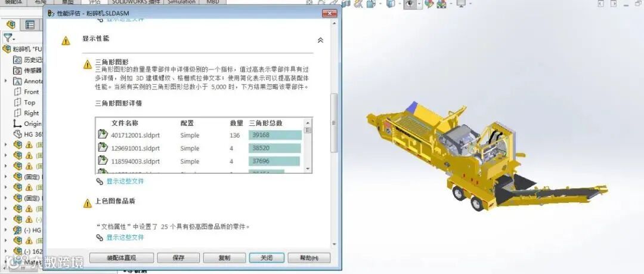Click the 装配体直观 button
644x274 pixels.
(x=122, y=258)
